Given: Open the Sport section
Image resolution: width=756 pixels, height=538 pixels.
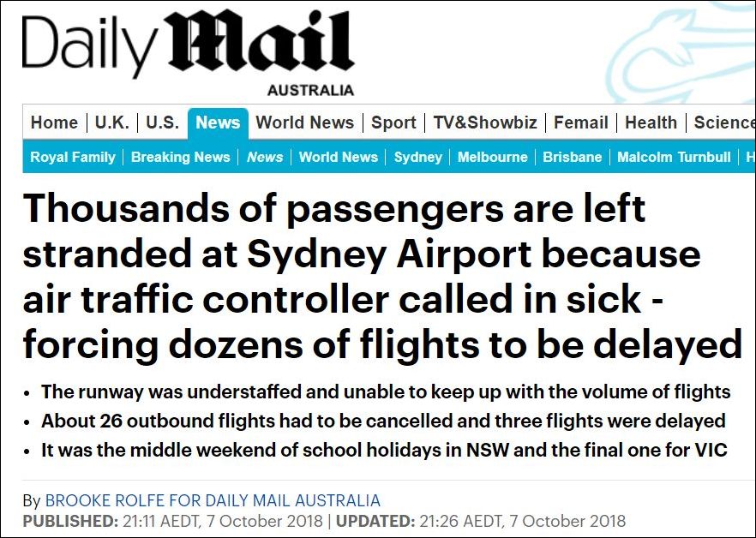Looking at the screenshot, I should 393,123.
